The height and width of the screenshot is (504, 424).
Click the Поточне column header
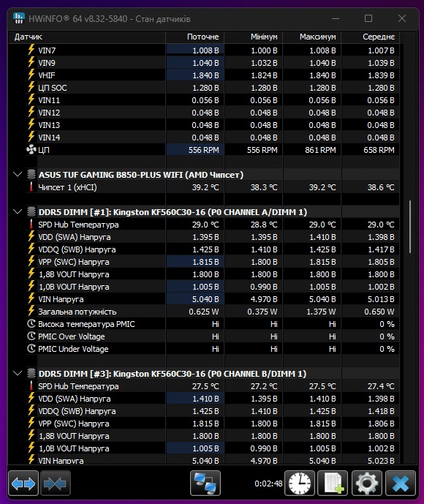[x=195, y=37]
